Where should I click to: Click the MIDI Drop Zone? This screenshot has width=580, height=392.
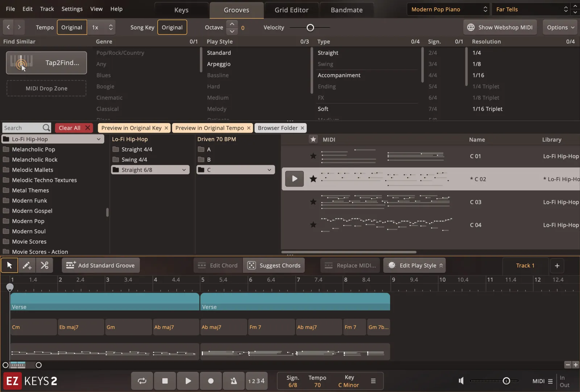tap(46, 88)
